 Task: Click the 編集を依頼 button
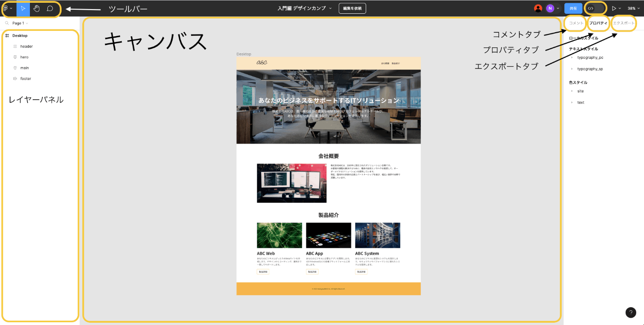click(x=352, y=8)
